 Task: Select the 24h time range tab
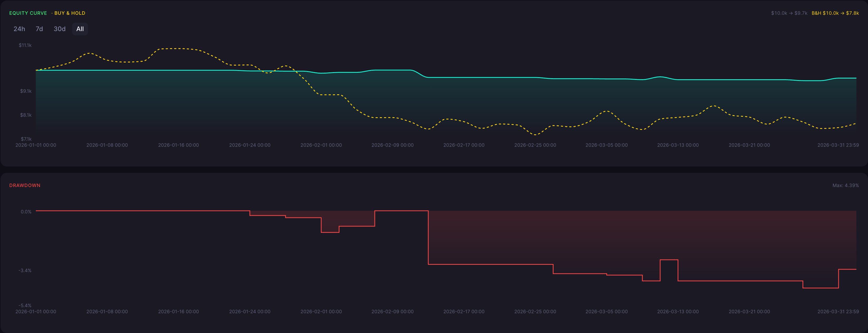tap(19, 29)
